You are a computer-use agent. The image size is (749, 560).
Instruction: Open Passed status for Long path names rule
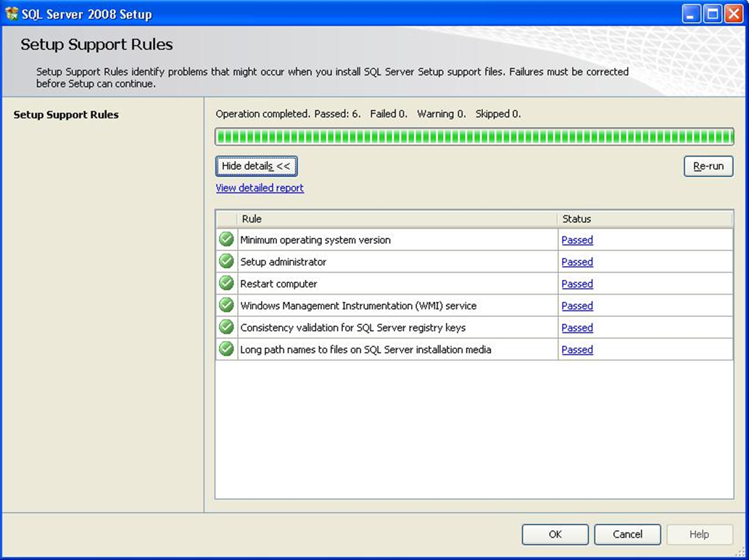coord(577,350)
